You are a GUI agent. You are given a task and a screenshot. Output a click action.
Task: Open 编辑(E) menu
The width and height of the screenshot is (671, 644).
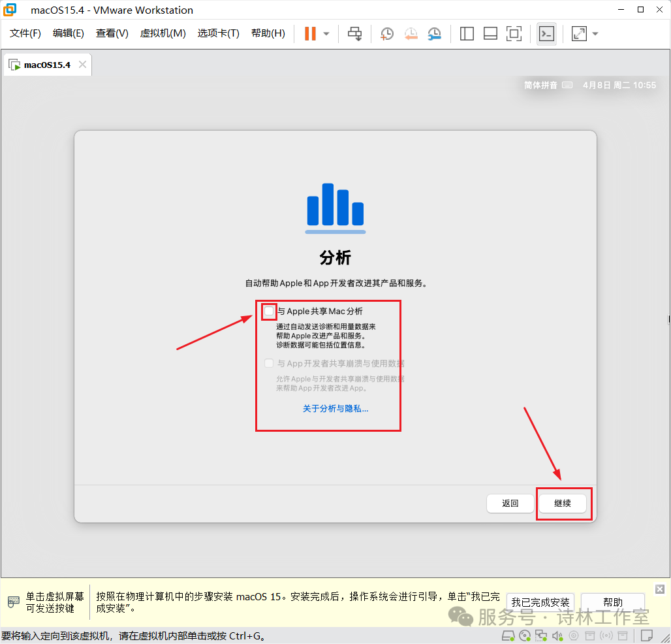[x=68, y=33]
